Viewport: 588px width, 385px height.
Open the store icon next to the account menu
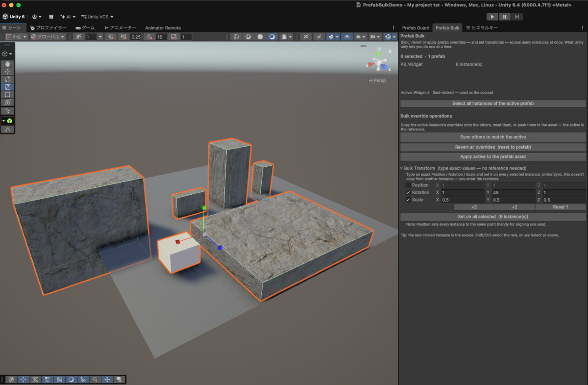[x=51, y=17]
